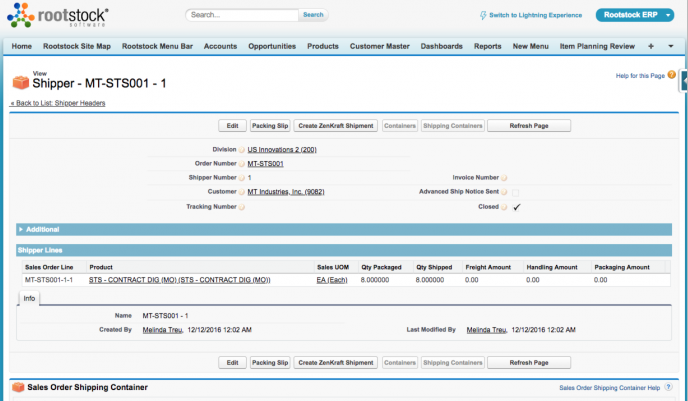Viewport: 688px width, 401px height.
Task: Open the Customer Master tab
Action: [x=380, y=46]
